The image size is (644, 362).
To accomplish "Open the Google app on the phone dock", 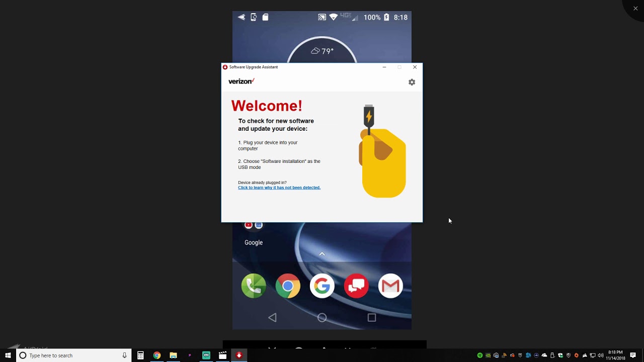I will (x=322, y=286).
